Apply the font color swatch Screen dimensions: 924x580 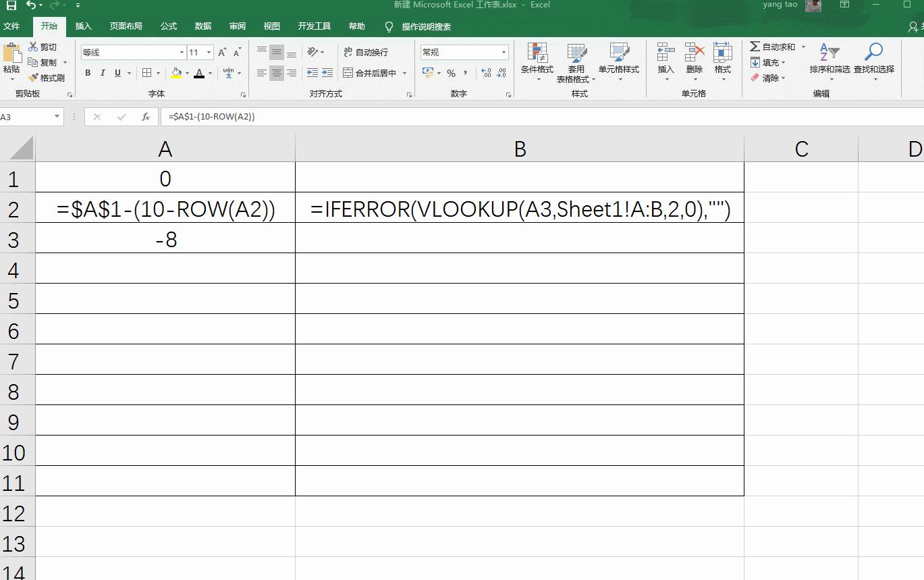199,73
